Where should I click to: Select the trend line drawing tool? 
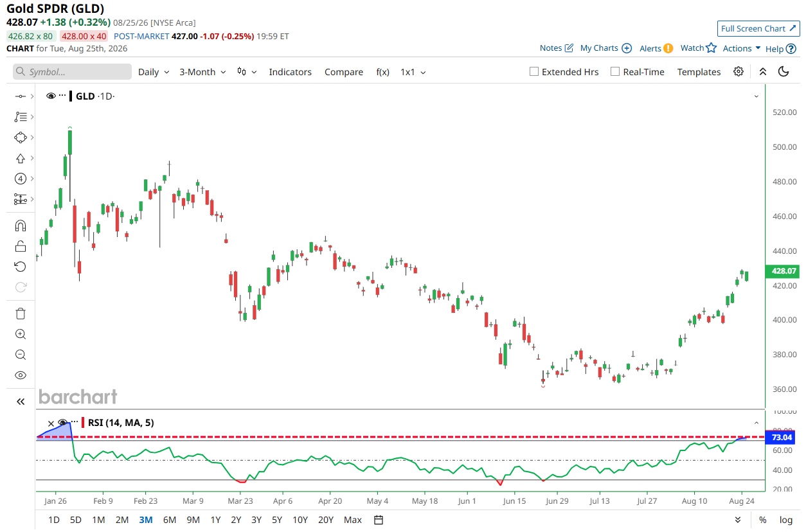20,96
